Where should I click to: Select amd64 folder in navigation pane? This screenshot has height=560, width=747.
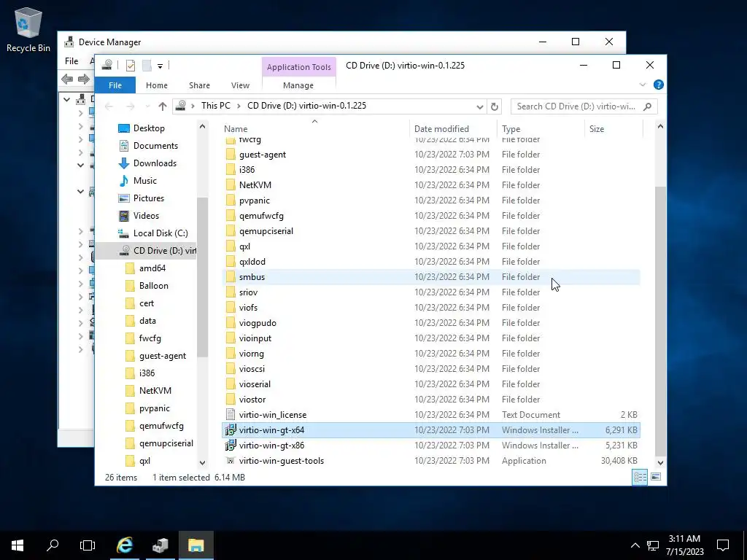(x=152, y=268)
